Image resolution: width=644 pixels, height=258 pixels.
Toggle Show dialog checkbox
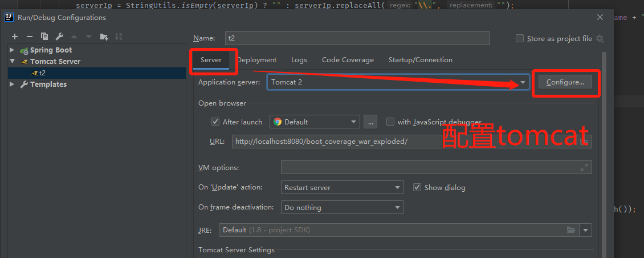417,187
